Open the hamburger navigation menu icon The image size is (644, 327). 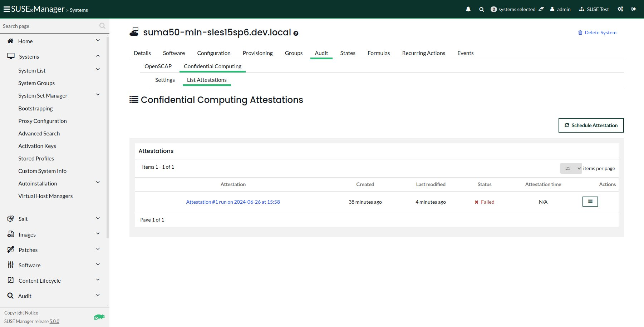tap(6, 9)
